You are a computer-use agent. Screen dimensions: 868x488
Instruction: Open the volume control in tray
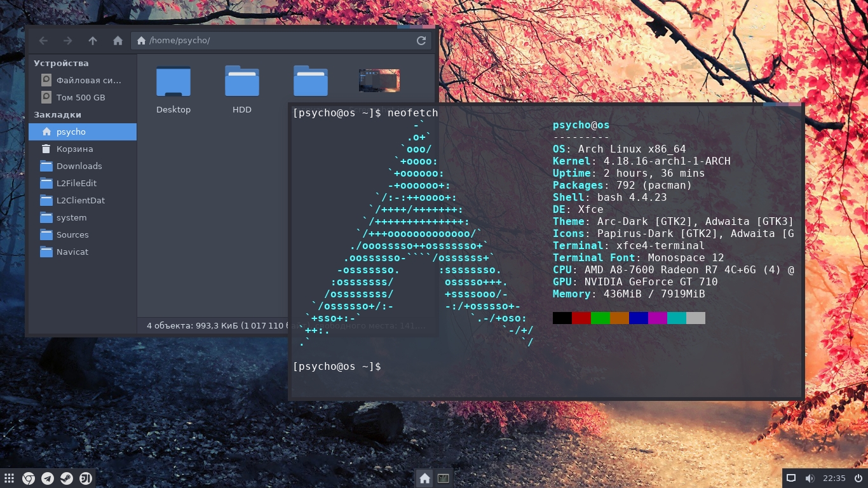(810, 478)
